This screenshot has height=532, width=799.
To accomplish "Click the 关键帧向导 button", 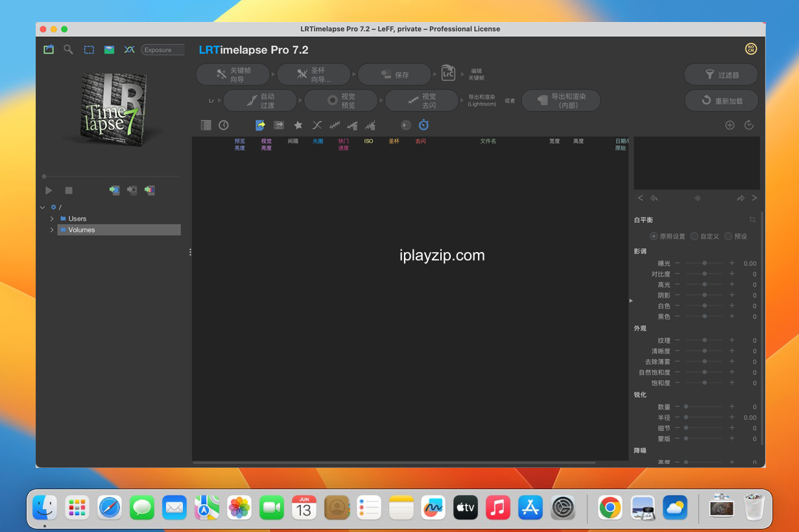I will [x=233, y=75].
